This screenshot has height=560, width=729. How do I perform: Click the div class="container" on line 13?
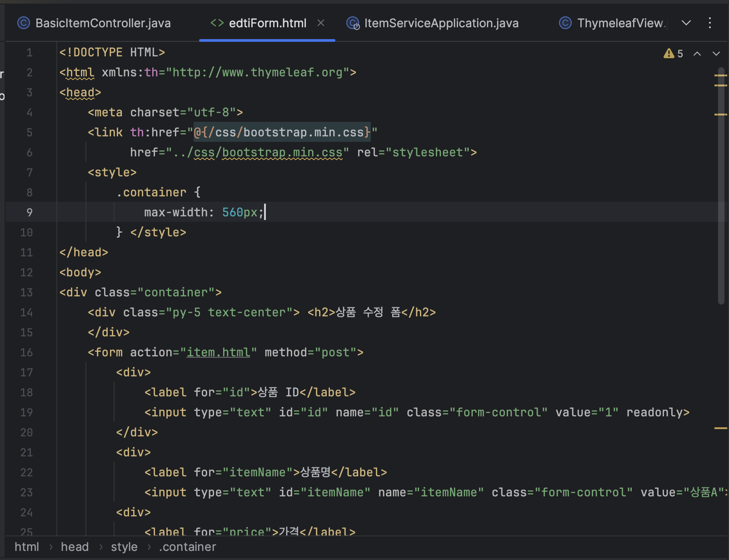tap(140, 292)
